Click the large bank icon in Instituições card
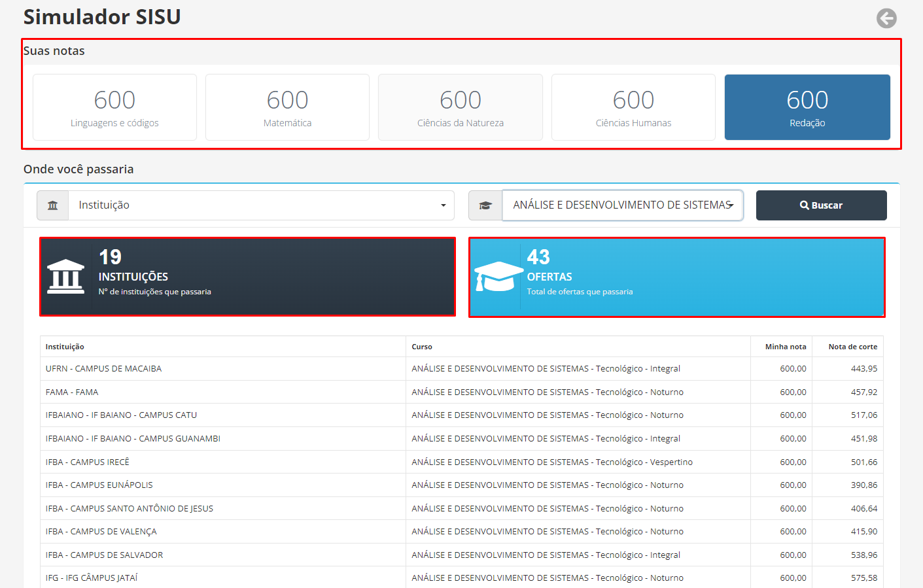 coord(66,277)
